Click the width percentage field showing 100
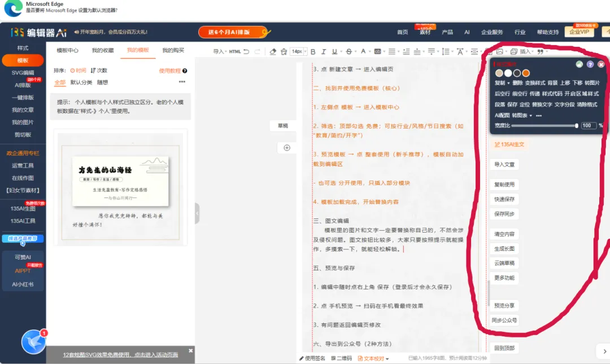 588,126
